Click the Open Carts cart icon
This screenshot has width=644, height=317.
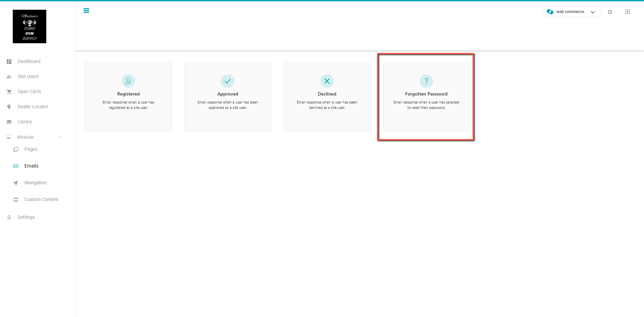point(9,92)
